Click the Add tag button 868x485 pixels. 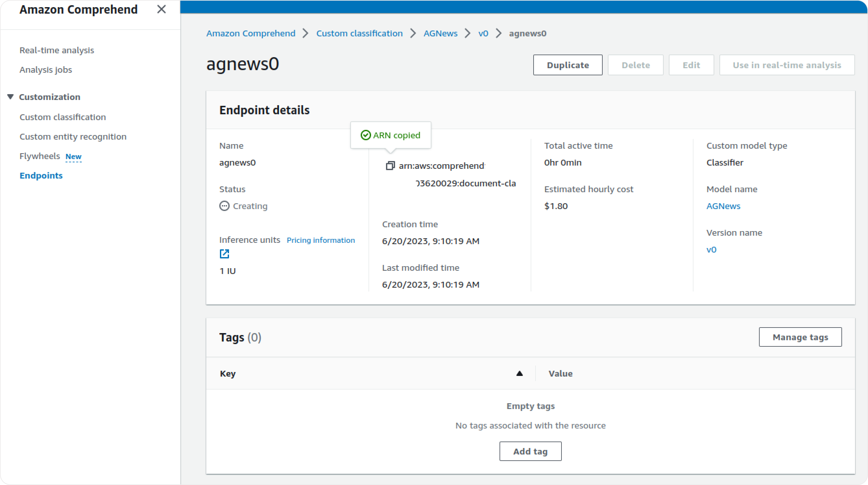point(530,451)
